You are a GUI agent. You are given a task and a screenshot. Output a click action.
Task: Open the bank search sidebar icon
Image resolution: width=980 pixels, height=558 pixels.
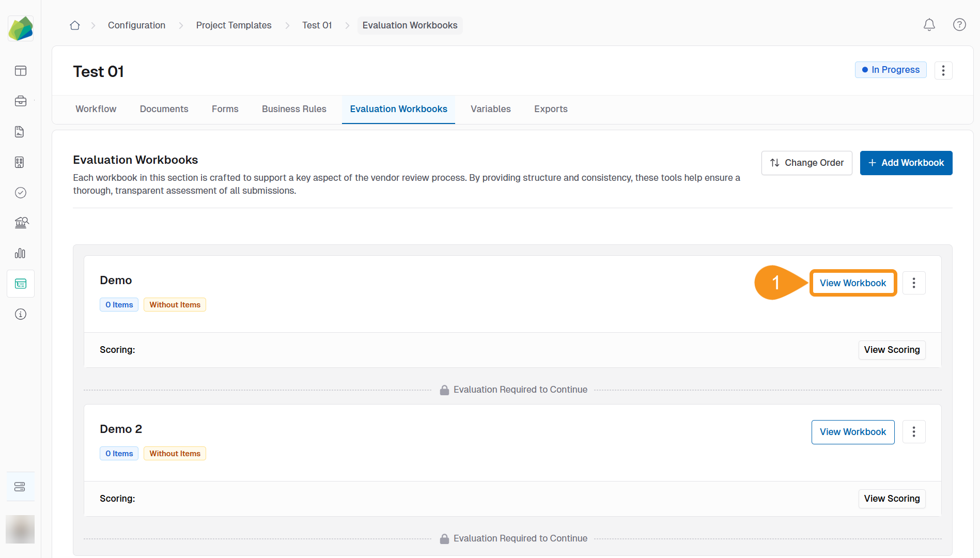point(21,223)
